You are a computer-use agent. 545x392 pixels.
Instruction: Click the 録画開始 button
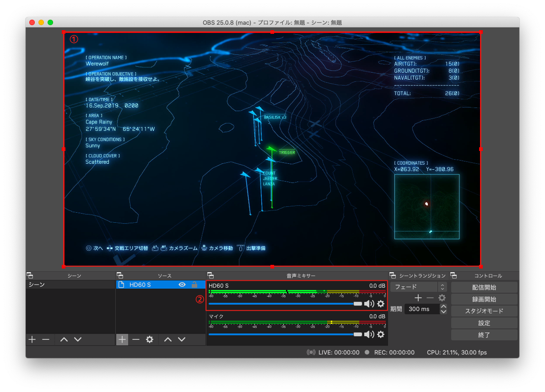tap(484, 299)
